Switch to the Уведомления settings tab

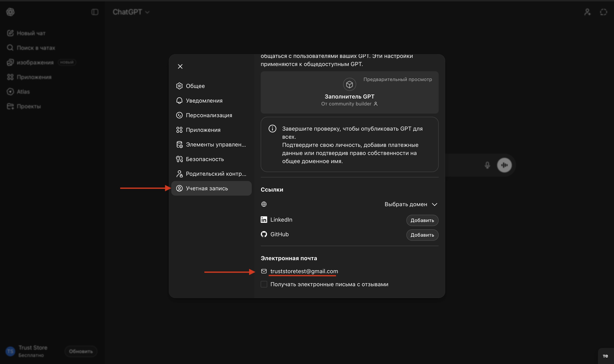click(204, 101)
